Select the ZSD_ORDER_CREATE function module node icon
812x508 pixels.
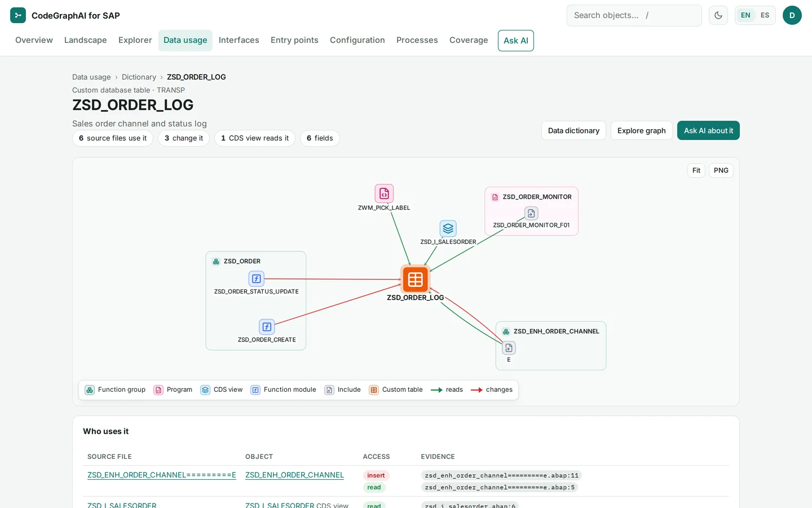tap(267, 327)
